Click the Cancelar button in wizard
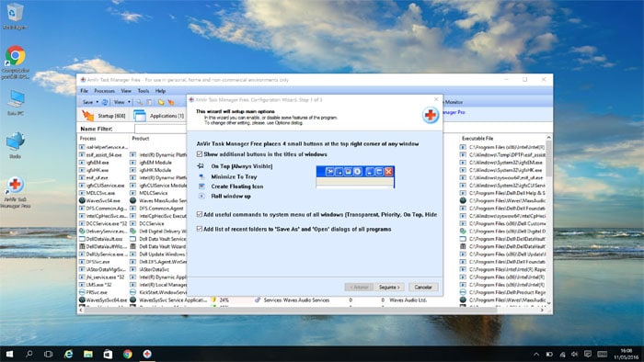Screen dimensions: 644x362 (423, 287)
